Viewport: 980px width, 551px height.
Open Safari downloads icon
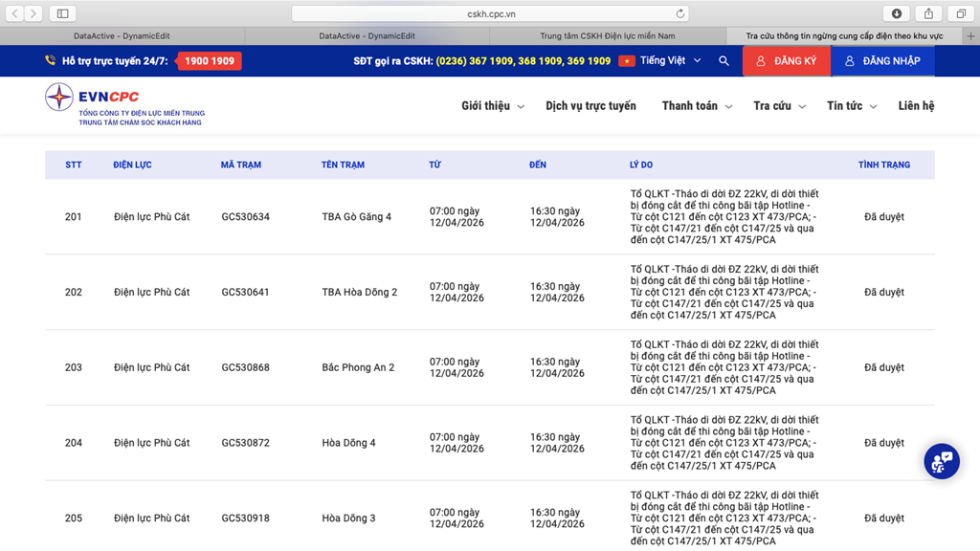pyautogui.click(x=896, y=13)
